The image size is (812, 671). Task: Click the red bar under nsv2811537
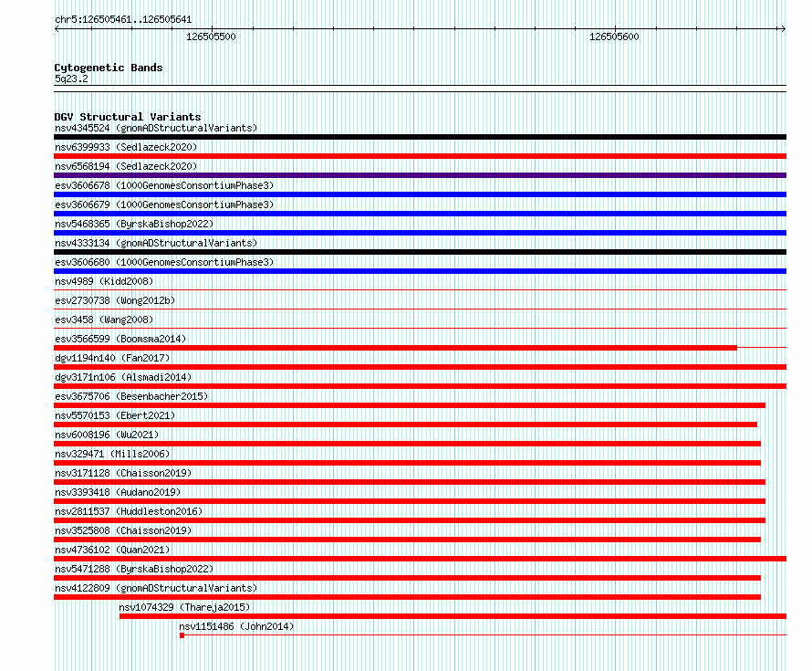410,520
